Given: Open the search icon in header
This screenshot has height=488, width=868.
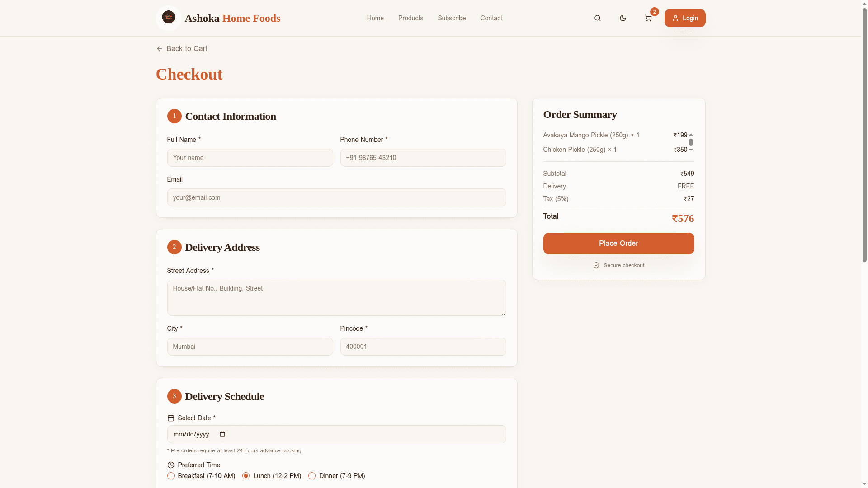Looking at the screenshot, I should pos(598,18).
